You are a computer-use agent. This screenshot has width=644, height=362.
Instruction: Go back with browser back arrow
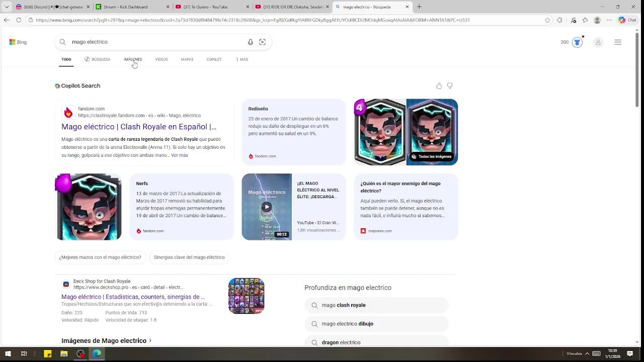(x=6, y=20)
